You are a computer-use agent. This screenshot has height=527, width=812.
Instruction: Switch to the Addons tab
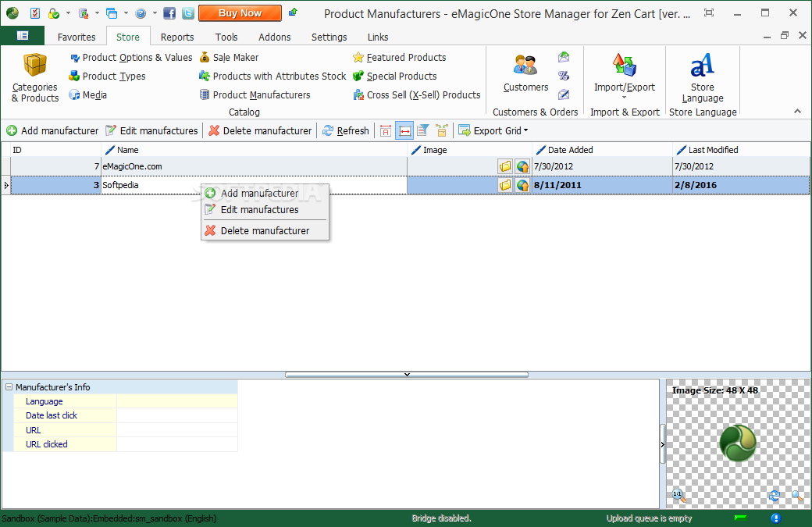click(275, 37)
